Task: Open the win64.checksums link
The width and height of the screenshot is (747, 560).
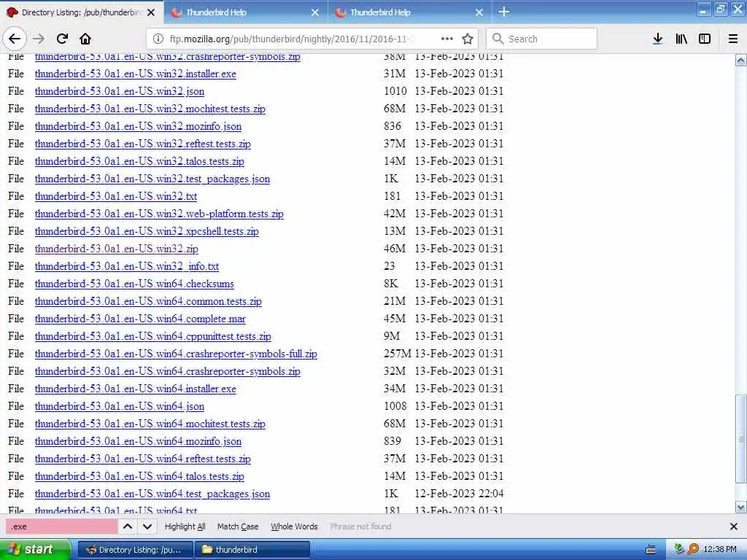Action: pyautogui.click(x=134, y=284)
